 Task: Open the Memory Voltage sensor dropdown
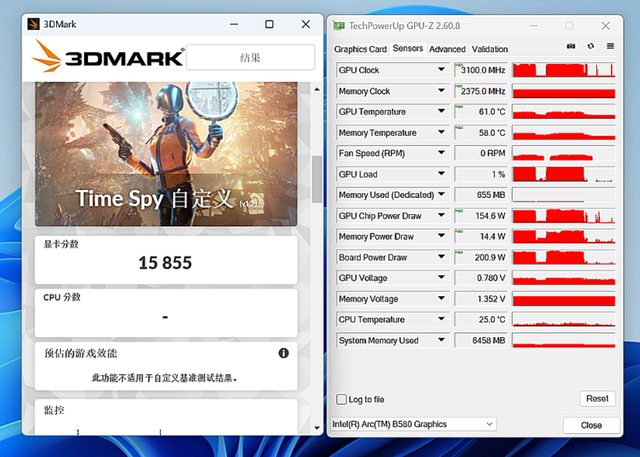441,299
